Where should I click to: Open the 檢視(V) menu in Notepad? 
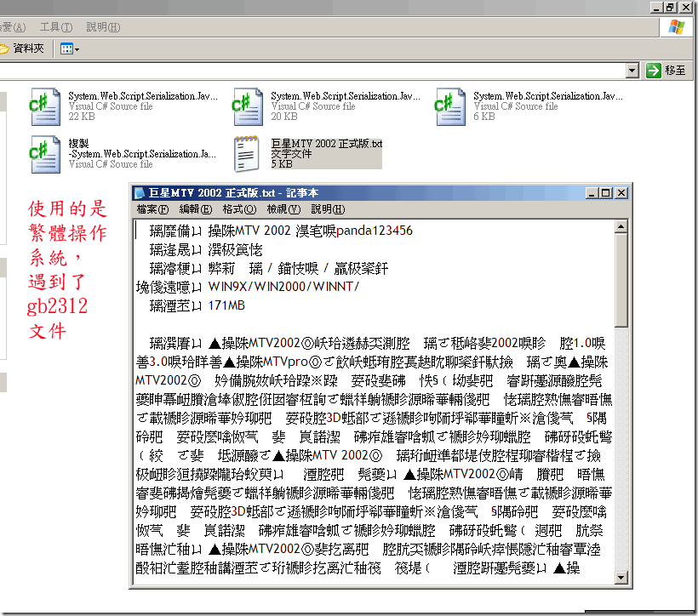click(x=283, y=209)
